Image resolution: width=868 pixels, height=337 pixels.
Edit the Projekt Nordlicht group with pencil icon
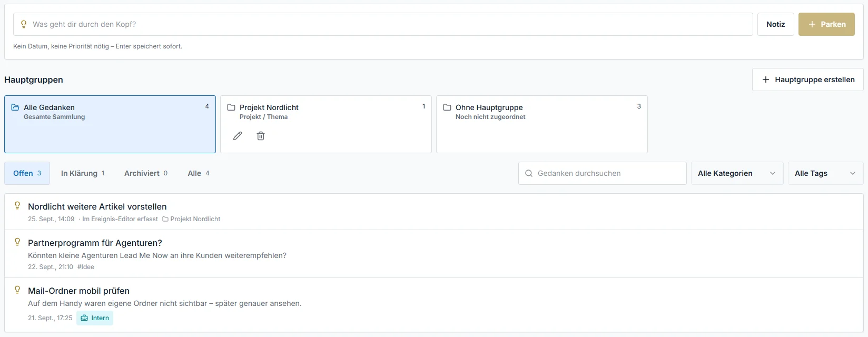(238, 136)
